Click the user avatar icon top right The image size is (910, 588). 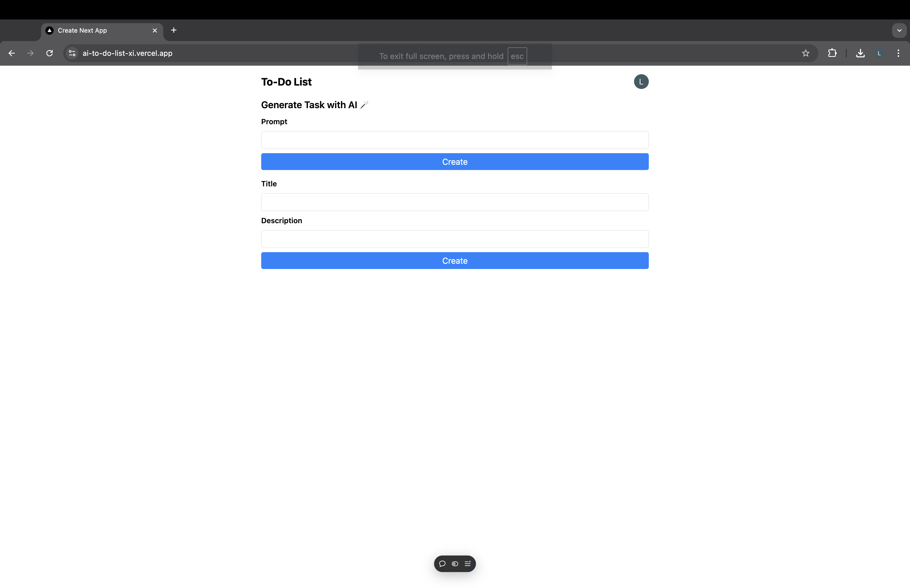pos(641,81)
